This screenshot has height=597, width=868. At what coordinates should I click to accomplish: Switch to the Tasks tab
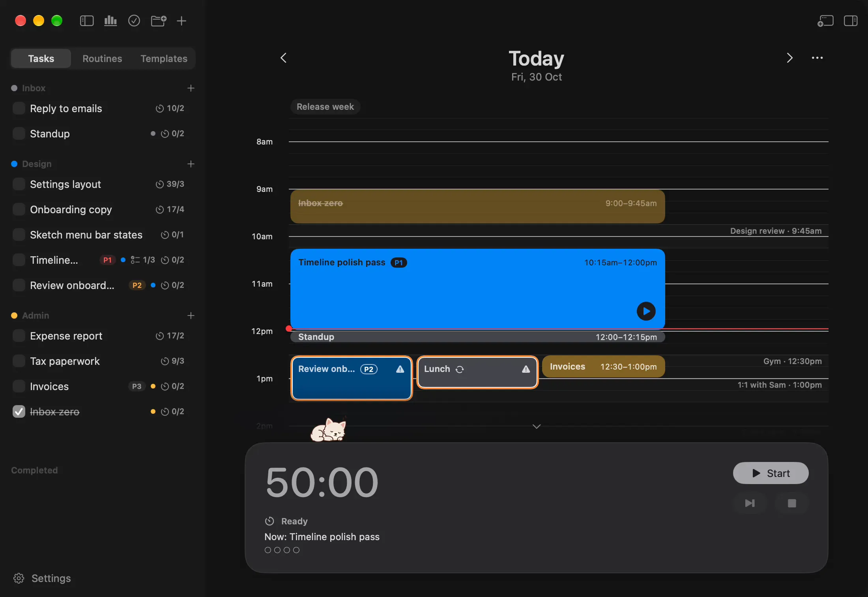tap(41, 58)
